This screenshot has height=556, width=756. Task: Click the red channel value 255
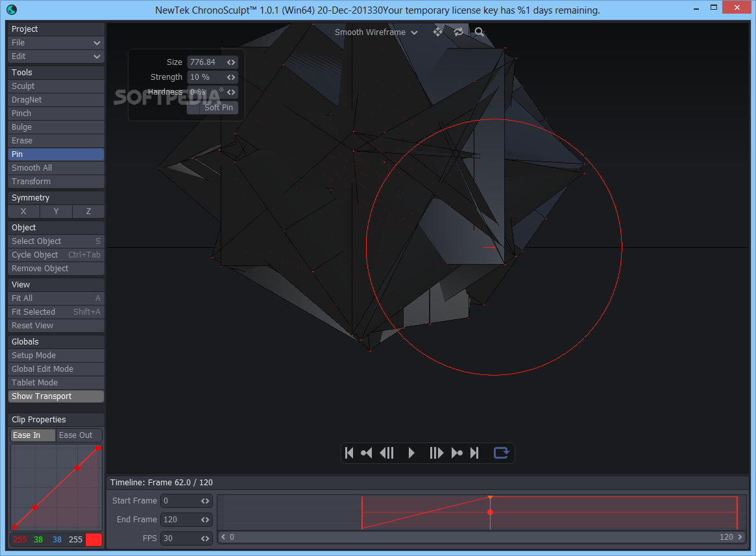(x=19, y=540)
